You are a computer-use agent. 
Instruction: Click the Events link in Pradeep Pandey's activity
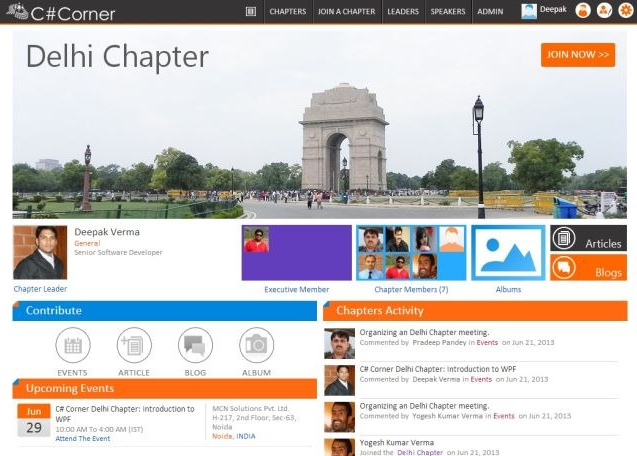coord(487,342)
